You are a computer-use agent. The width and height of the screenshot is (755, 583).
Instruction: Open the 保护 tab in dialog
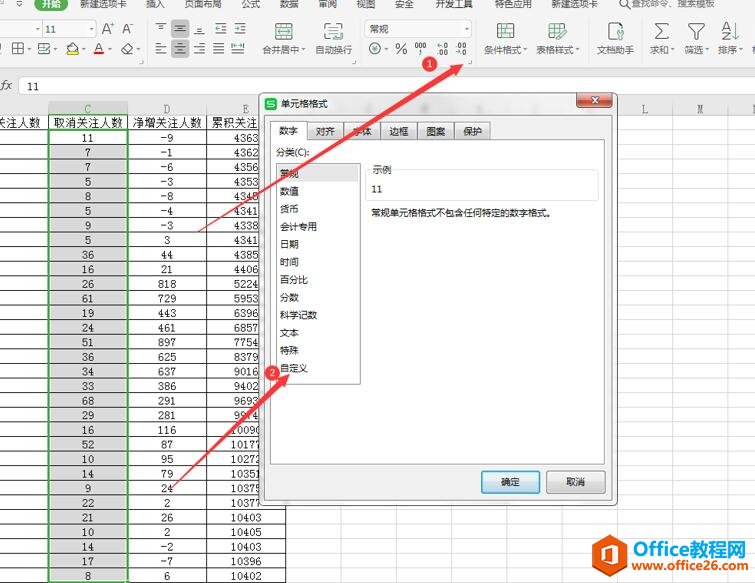pyautogui.click(x=472, y=131)
